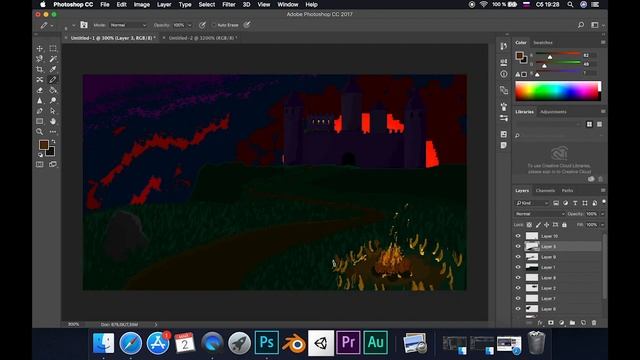Select the Rectangular Marquee tool

53,49
